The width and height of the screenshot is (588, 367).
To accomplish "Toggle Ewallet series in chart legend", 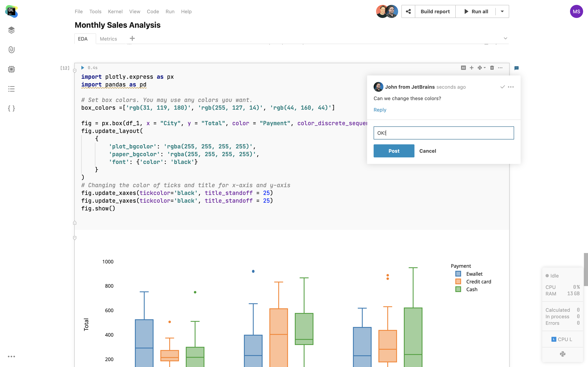I will click(474, 274).
